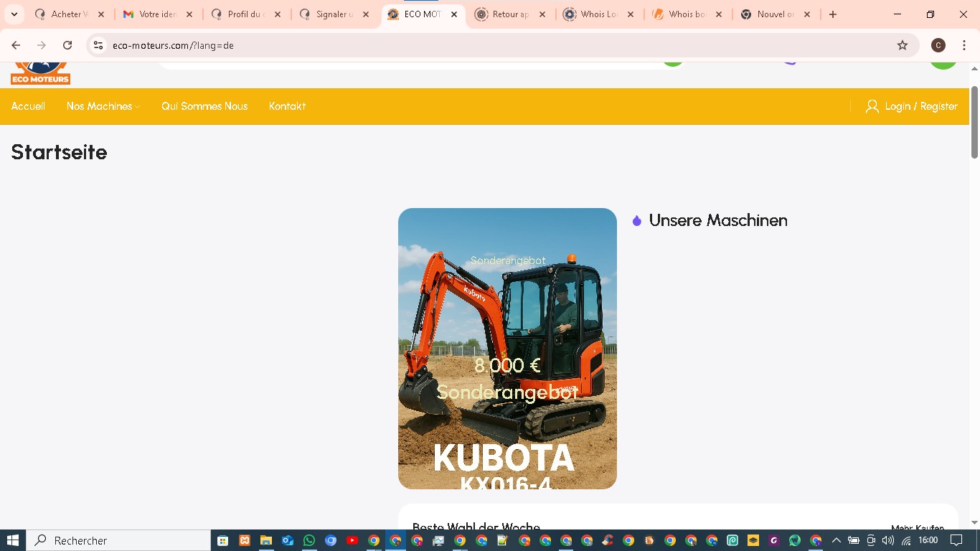Click the Startseite page title
This screenshot has width=980, height=551.
[59, 152]
